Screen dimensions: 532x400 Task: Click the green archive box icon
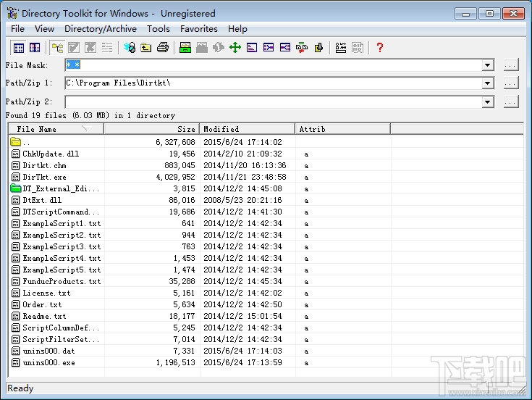185,48
